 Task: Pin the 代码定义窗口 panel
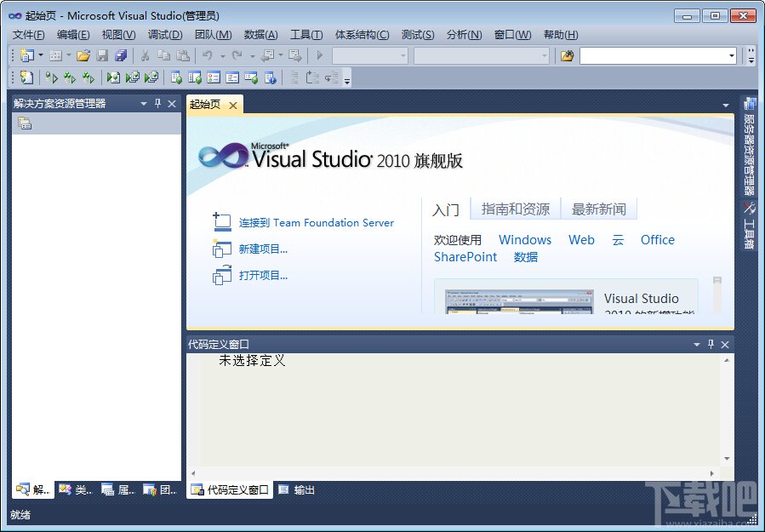(711, 345)
